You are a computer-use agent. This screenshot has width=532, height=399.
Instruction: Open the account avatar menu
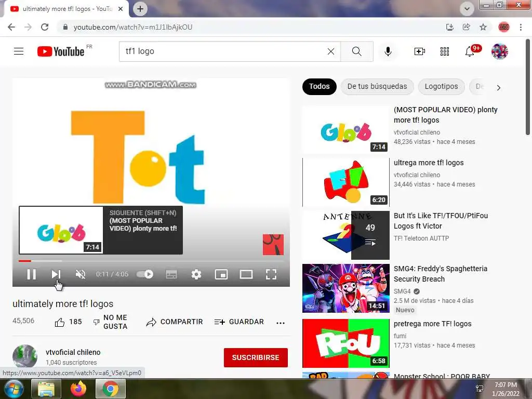click(499, 51)
